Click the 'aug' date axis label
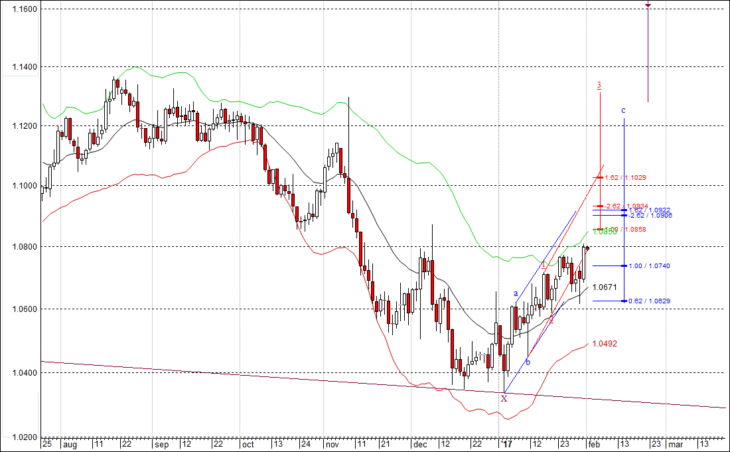This screenshot has height=452, width=730. pyautogui.click(x=70, y=445)
